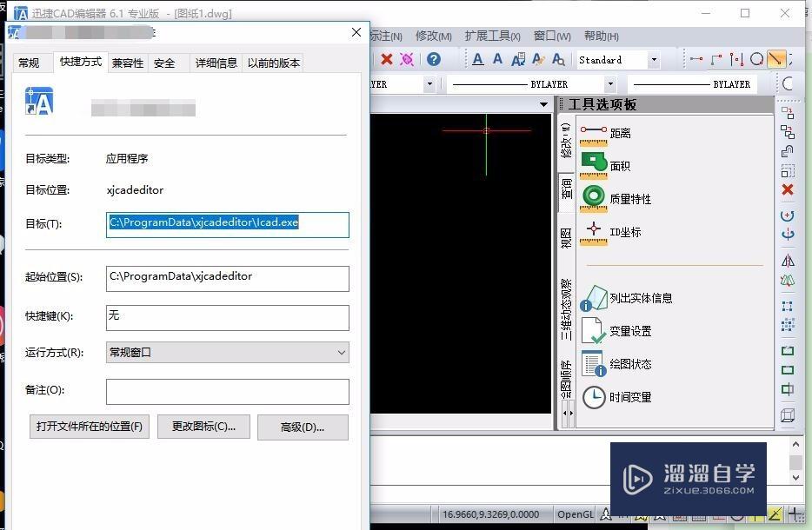Select the ID坐标 coordinate tool
This screenshot has height=530, width=812.
pyautogui.click(x=624, y=231)
